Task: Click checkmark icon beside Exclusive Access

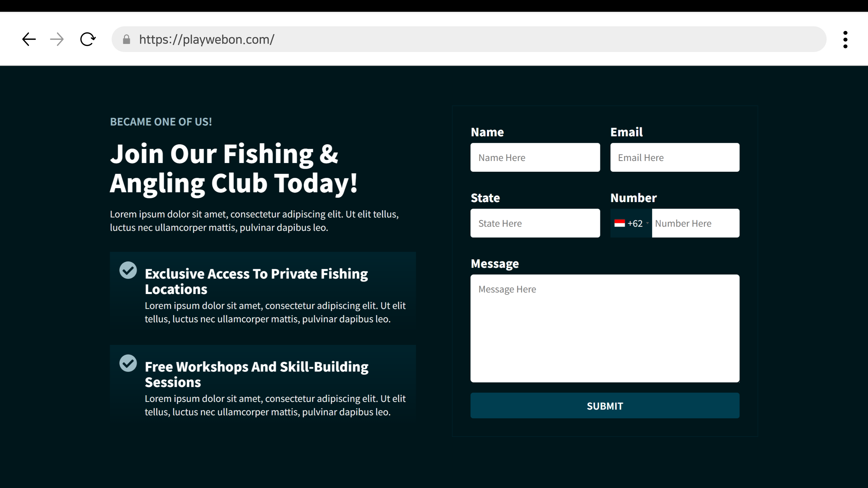Action: [x=128, y=270]
